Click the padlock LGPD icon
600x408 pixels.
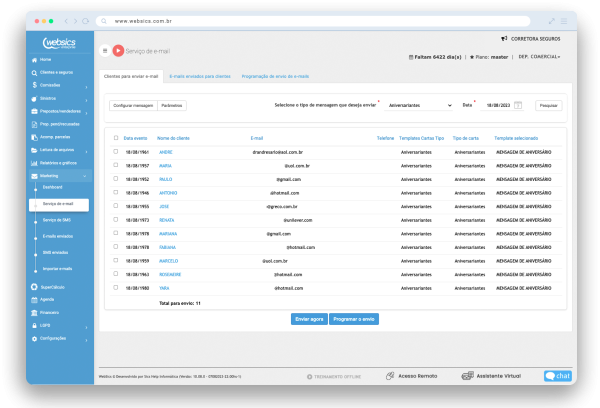[34, 326]
